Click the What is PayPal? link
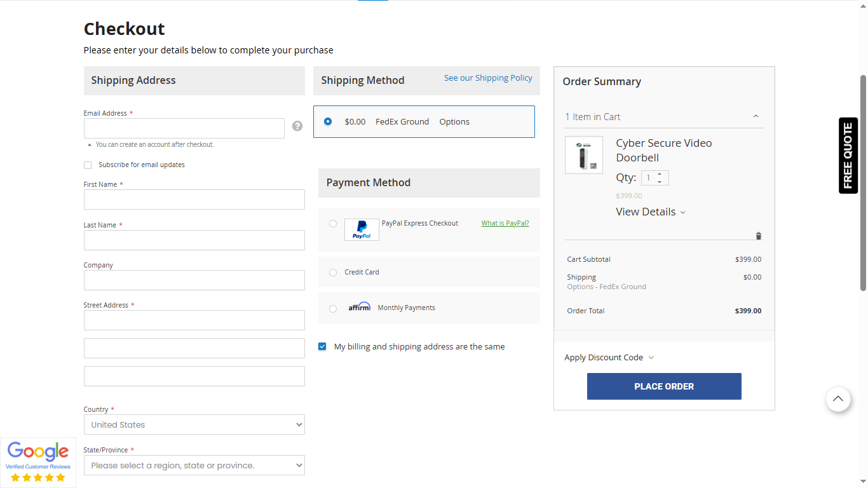 point(505,223)
